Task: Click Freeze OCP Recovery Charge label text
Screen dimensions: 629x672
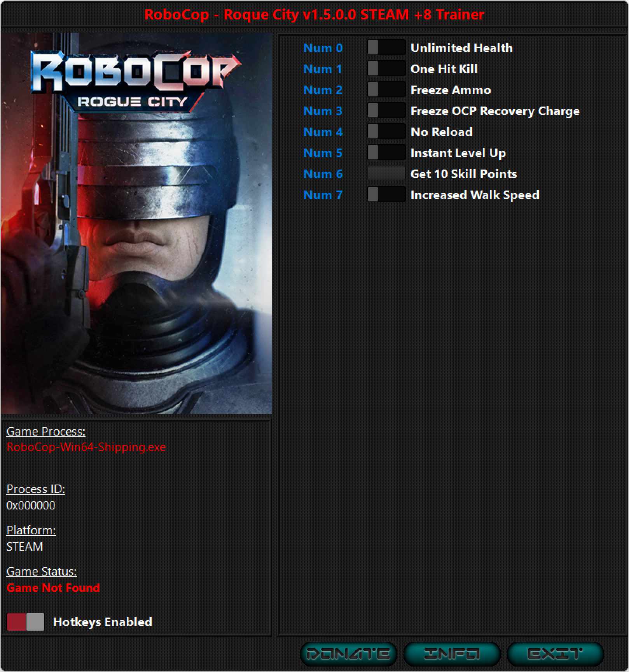Action: click(x=495, y=111)
